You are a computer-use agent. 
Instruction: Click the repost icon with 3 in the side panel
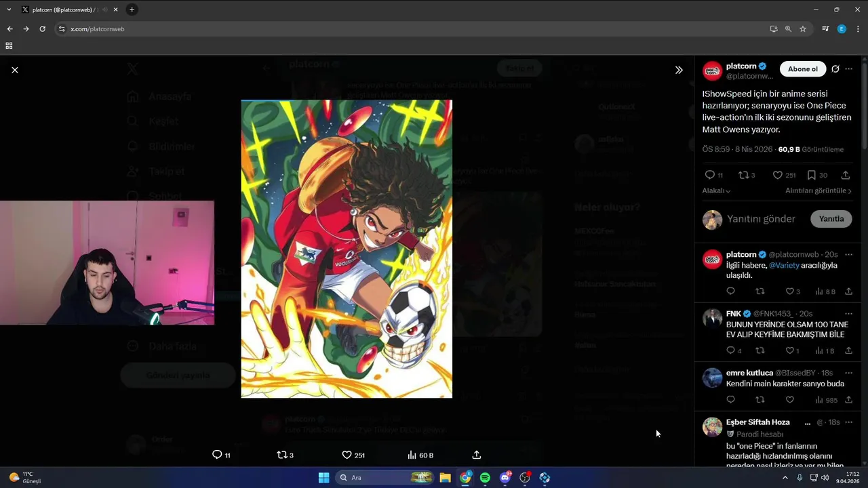(747, 175)
